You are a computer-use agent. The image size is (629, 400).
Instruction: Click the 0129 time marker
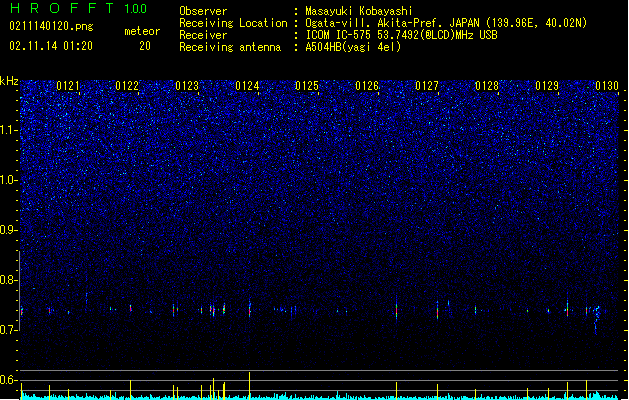click(x=547, y=86)
